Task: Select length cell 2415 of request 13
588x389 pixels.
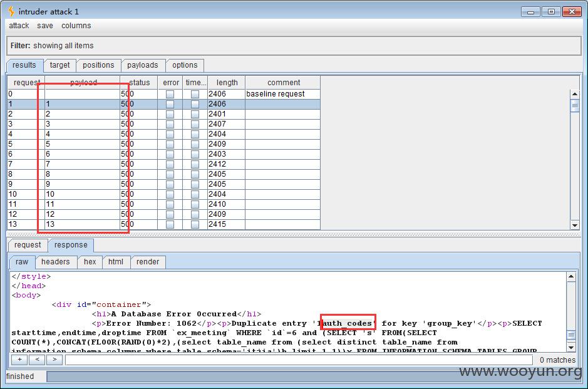Action: (x=226, y=224)
